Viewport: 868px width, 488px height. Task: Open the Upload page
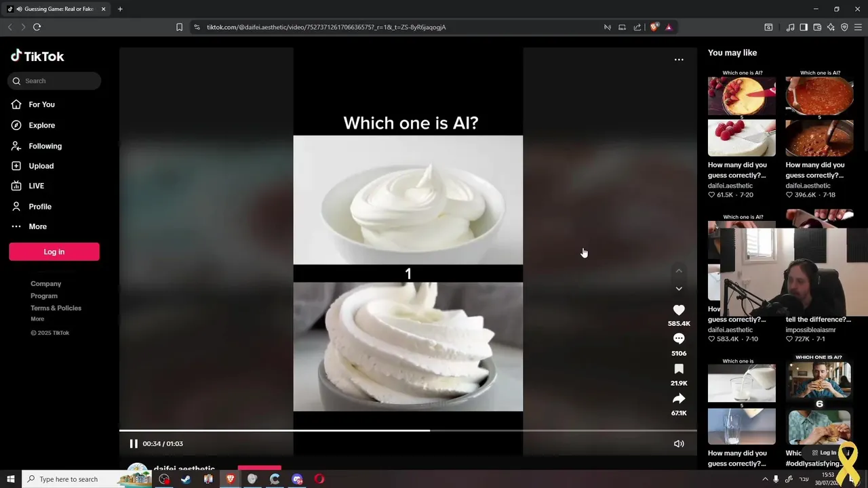pyautogui.click(x=41, y=166)
